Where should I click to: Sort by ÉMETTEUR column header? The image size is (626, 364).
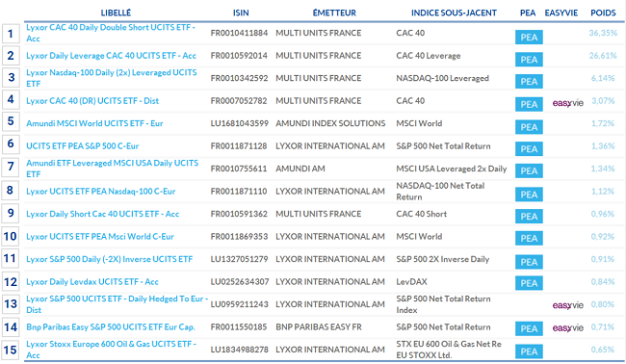(334, 13)
